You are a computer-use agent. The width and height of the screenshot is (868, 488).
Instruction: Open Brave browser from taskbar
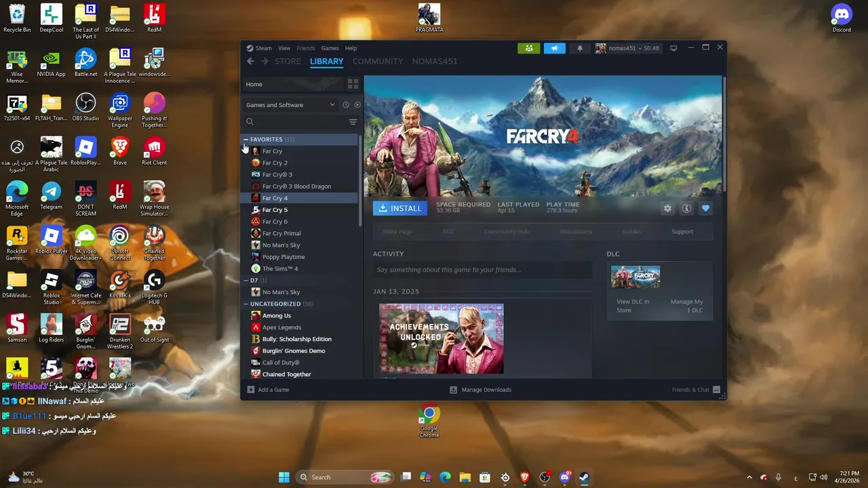(x=524, y=477)
